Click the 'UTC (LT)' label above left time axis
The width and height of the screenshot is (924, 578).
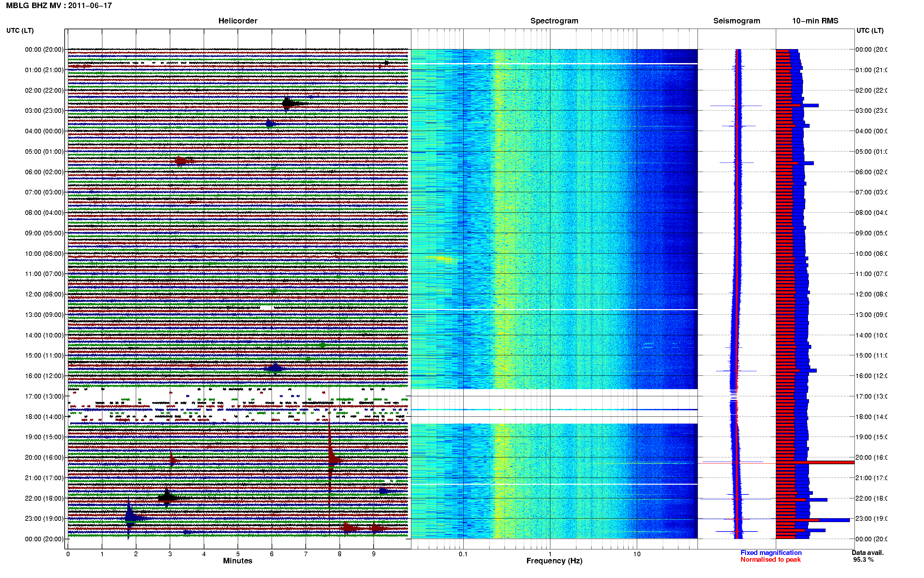[20, 31]
